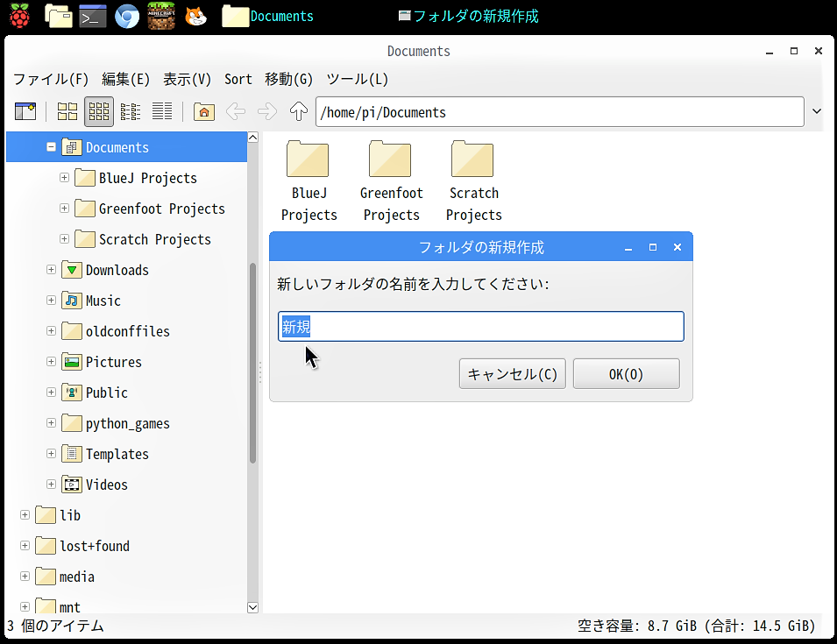Screen dimensions: 837x644
Task: Go up to parent folder
Action: [x=299, y=111]
